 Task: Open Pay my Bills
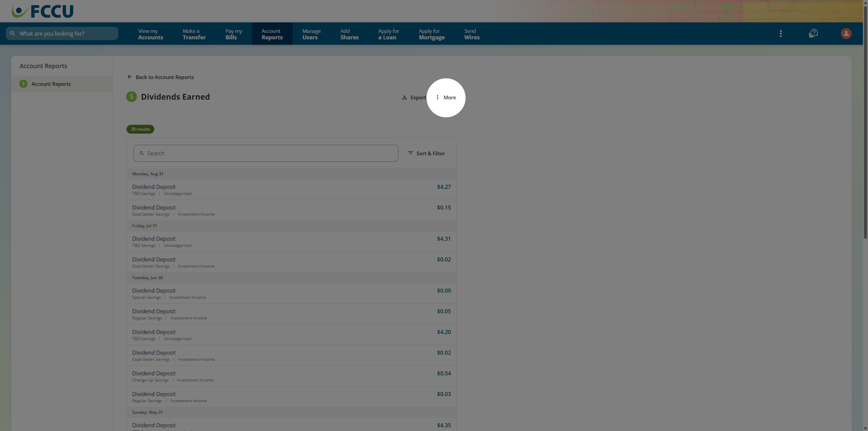234,34
